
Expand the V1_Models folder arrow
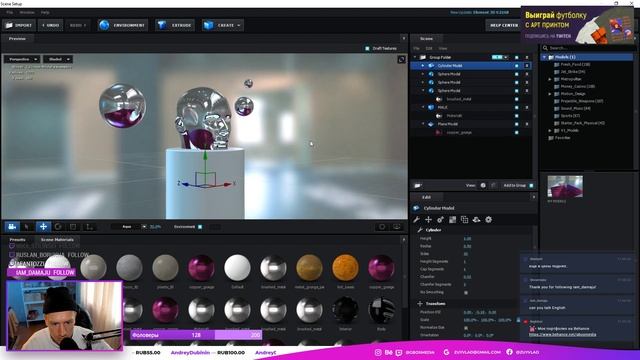pos(550,131)
